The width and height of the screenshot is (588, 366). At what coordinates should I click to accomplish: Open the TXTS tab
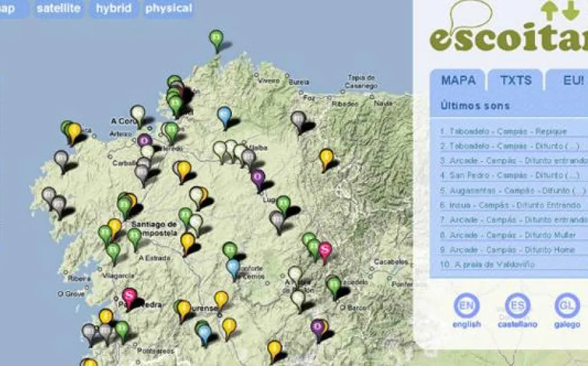(515, 80)
